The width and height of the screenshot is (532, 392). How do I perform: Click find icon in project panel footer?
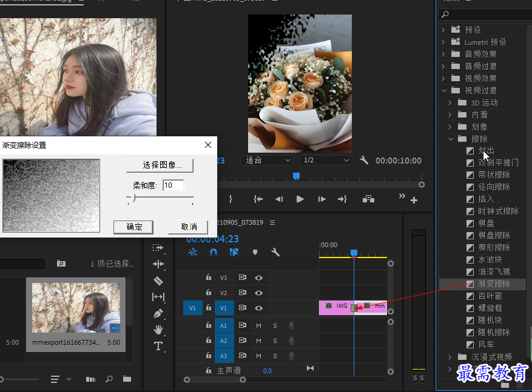pos(109,379)
